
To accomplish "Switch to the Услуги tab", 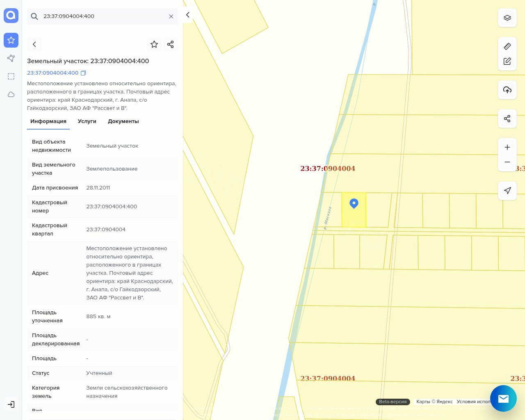I will (x=87, y=121).
